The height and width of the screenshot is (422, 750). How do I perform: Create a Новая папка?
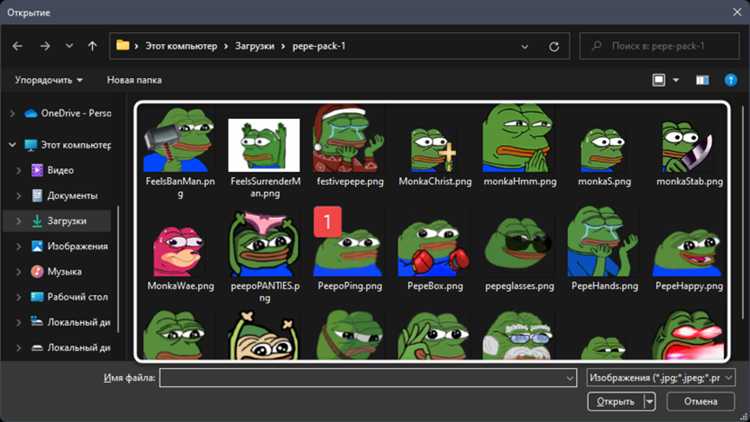tap(134, 80)
